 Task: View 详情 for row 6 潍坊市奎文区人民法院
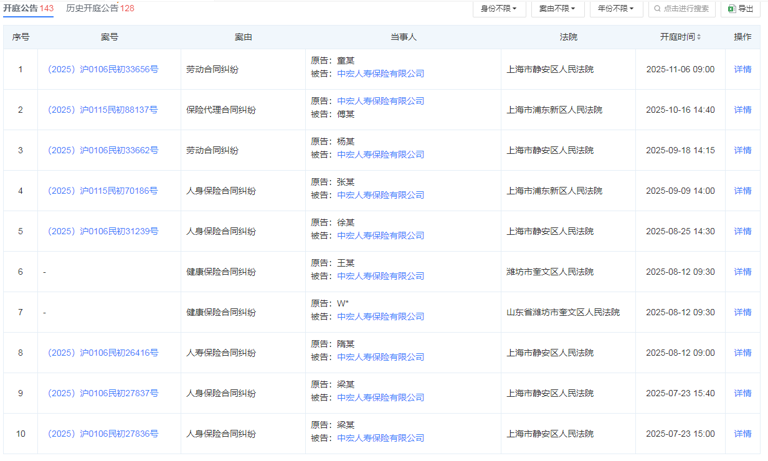pos(743,271)
